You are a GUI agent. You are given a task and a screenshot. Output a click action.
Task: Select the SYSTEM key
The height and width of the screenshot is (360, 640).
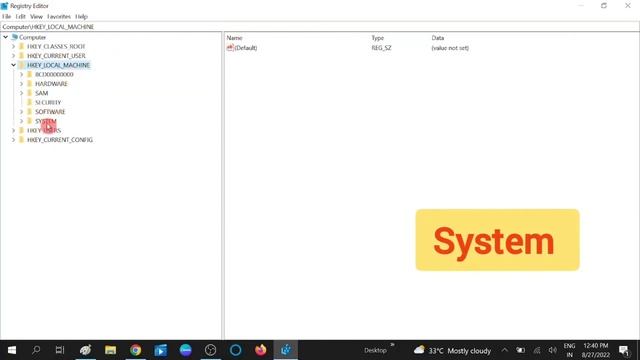46,121
